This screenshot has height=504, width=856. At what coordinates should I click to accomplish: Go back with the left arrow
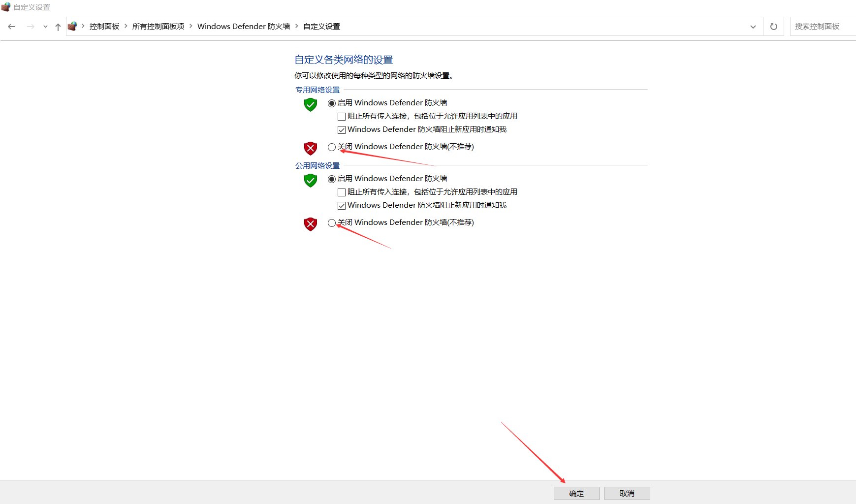(x=12, y=27)
